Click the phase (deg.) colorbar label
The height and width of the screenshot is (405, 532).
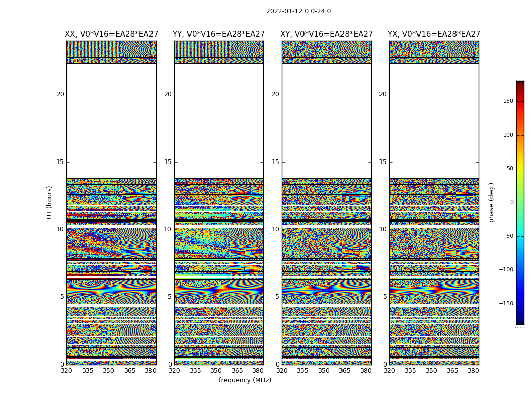pyautogui.click(x=491, y=202)
